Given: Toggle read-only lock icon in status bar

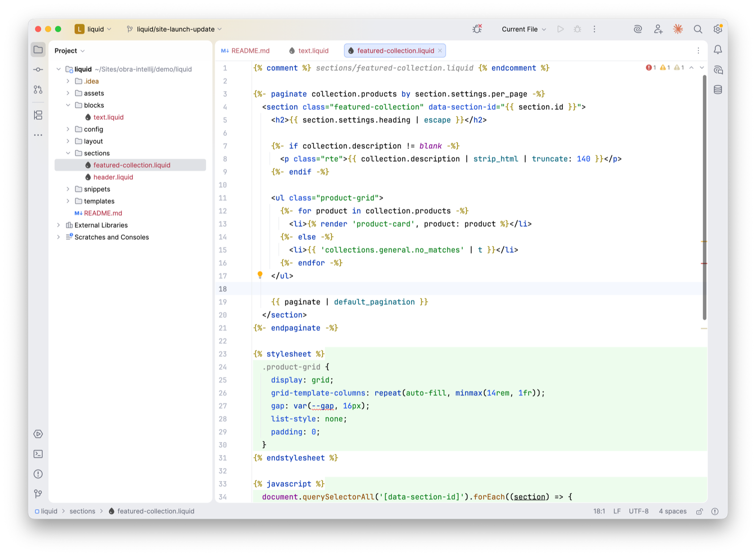Looking at the screenshot, I should 700,511.
